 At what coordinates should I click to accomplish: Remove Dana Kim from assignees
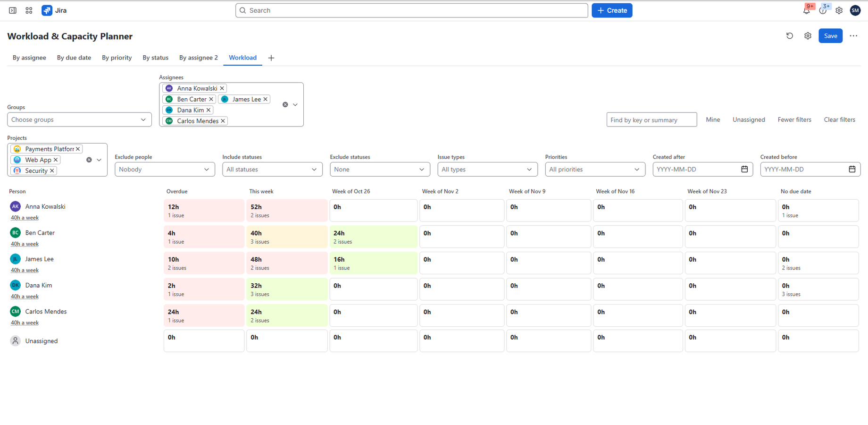[x=208, y=110]
